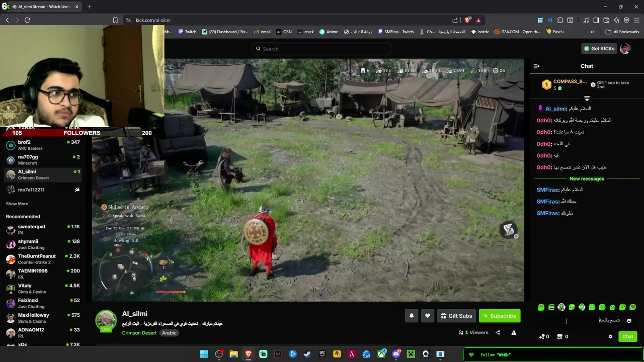Click the channel points icon in chat footer
The height and width of the screenshot is (362, 644).
pyautogui.click(x=544, y=336)
